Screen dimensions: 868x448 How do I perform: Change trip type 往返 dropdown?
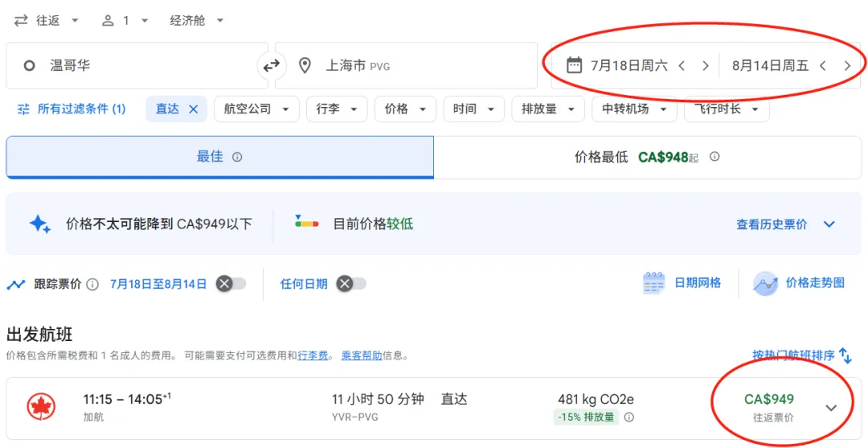(47, 20)
